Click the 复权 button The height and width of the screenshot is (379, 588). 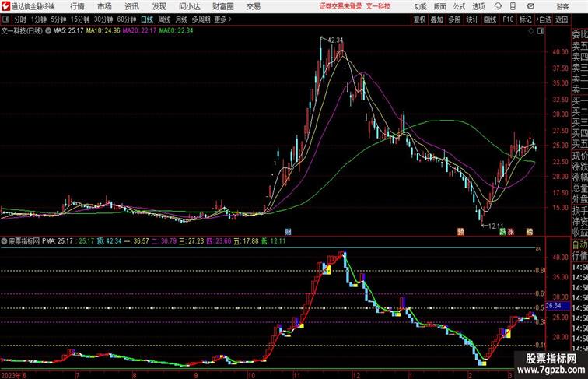tap(419, 19)
